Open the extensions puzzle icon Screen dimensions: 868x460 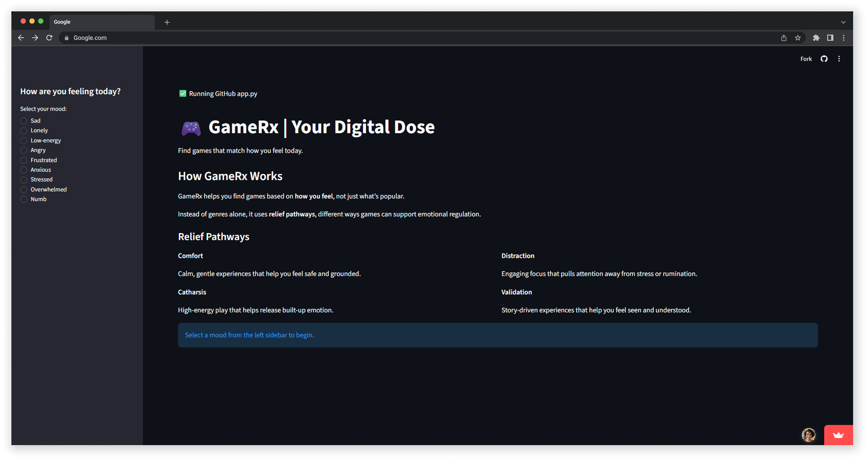click(x=816, y=38)
